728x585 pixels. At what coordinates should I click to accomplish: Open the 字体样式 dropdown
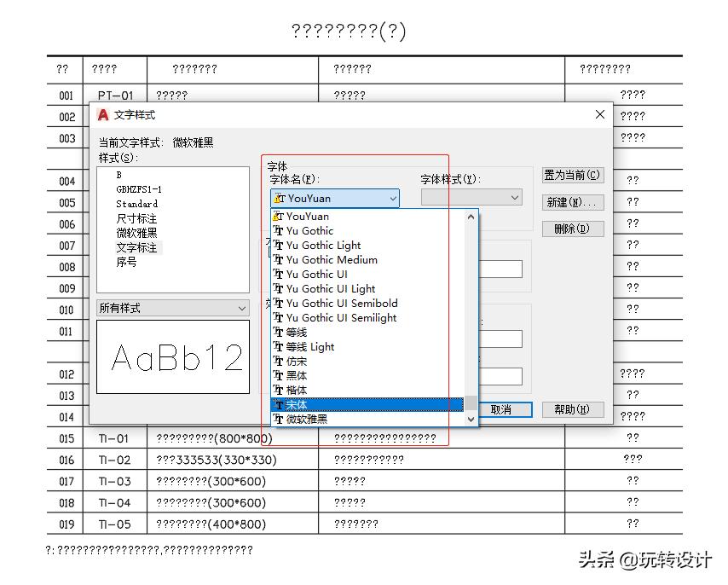click(x=516, y=197)
